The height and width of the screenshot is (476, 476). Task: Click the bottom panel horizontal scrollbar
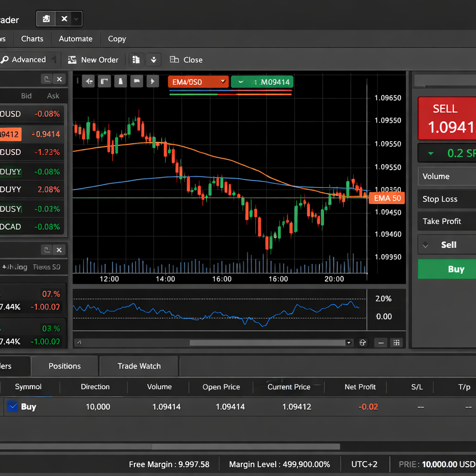246,447
